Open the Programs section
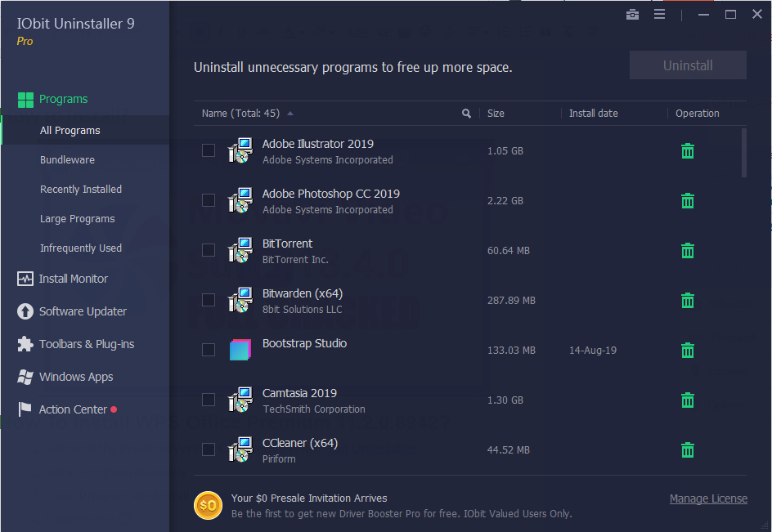This screenshot has height=532, width=772. (52, 100)
